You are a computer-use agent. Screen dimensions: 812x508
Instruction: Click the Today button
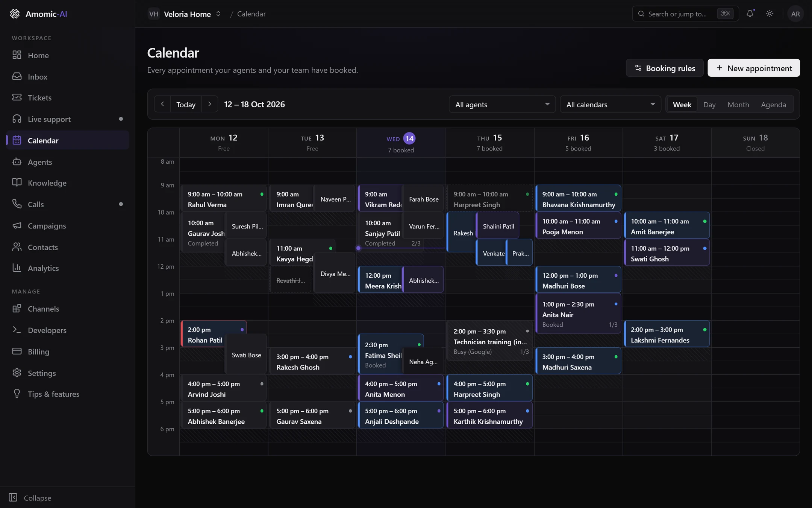[x=186, y=104]
